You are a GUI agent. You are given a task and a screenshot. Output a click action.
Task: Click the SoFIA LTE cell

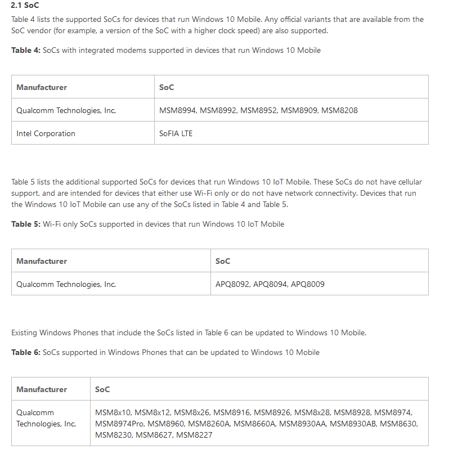(x=291, y=133)
